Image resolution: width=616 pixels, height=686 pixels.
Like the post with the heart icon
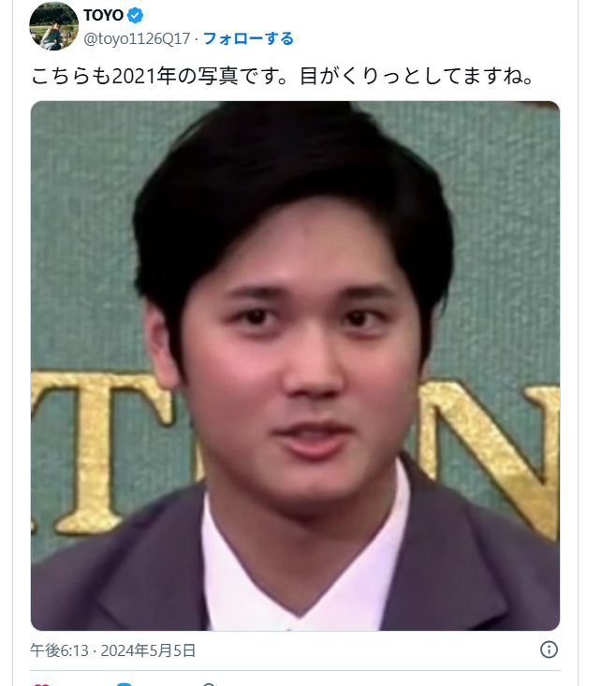coord(41,684)
